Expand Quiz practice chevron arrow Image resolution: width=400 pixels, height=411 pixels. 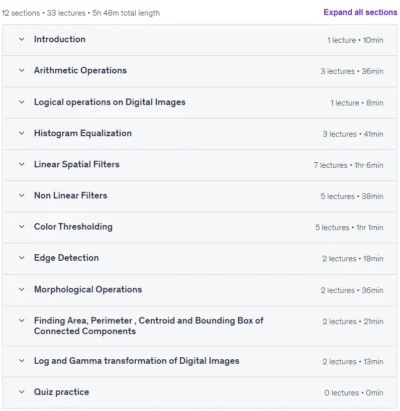(22, 392)
